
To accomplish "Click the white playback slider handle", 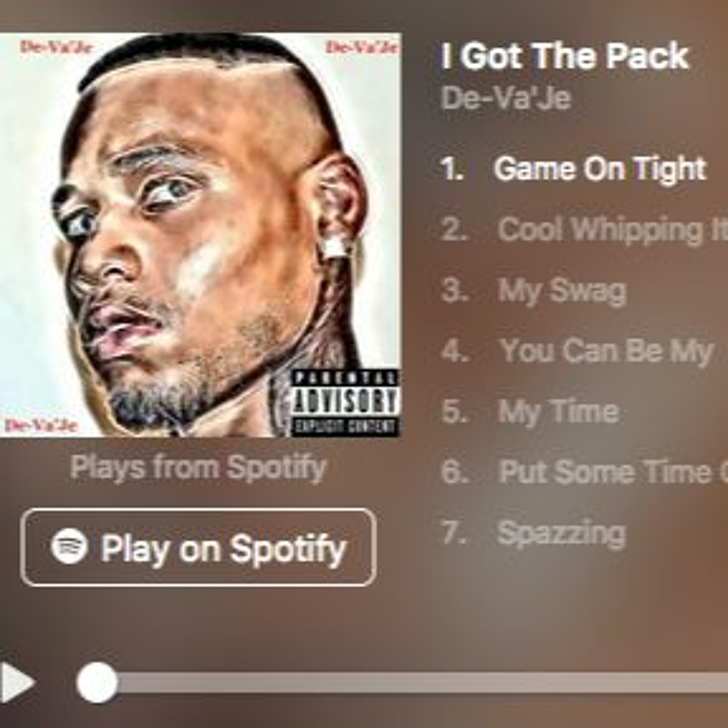I will pyautogui.click(x=97, y=682).
